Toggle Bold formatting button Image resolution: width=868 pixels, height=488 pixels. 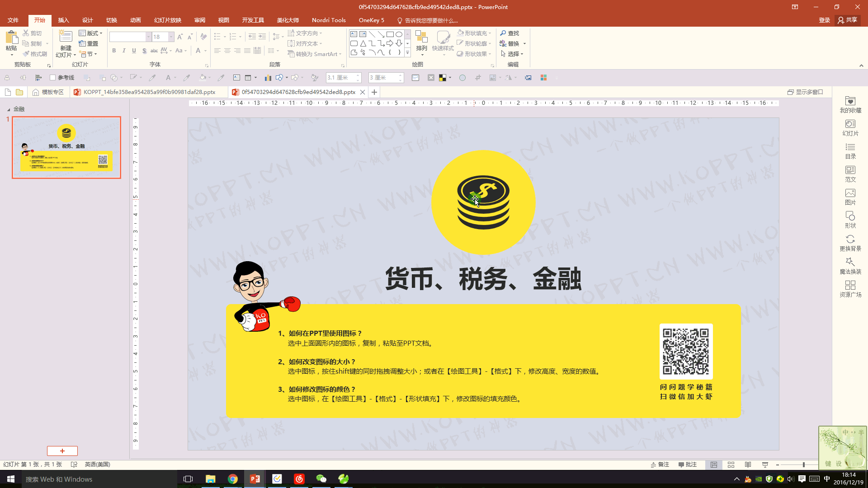pyautogui.click(x=114, y=51)
